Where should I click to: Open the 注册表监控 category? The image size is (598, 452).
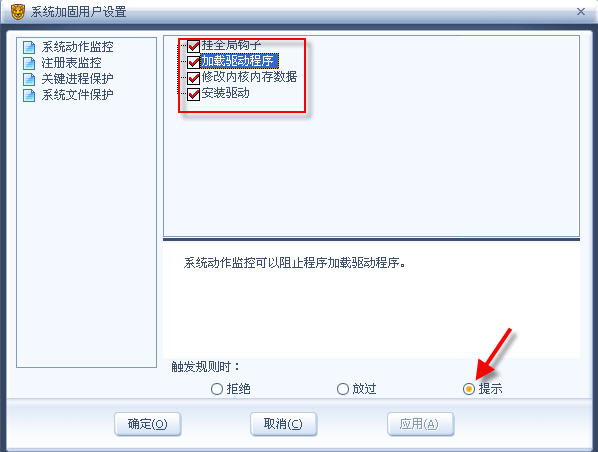[72, 63]
